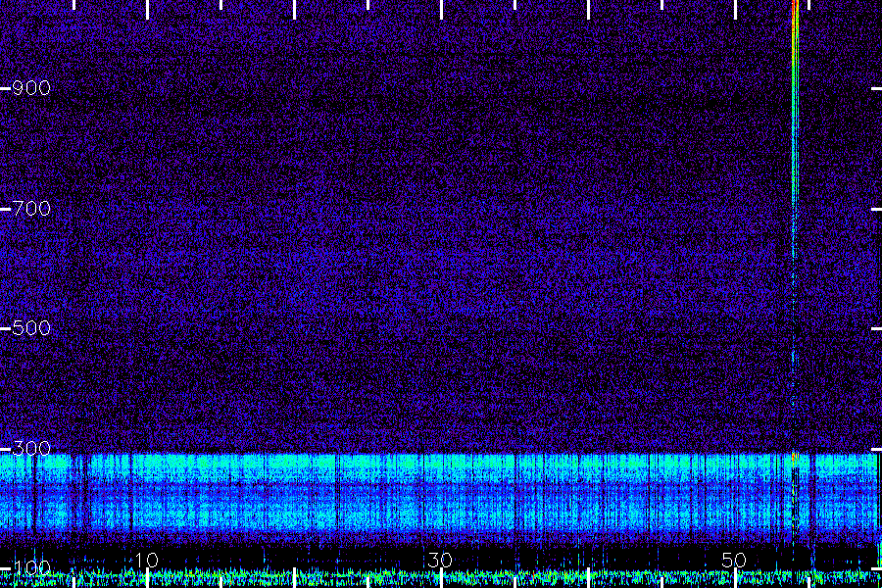The height and width of the screenshot is (588, 882).
Task: Click the 10 time axis label
Action: (147, 560)
